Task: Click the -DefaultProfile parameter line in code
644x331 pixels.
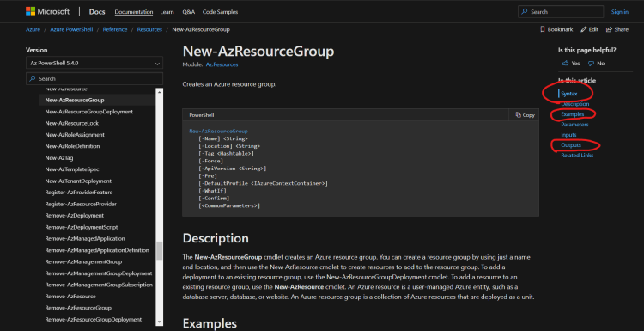Action: 263,183
